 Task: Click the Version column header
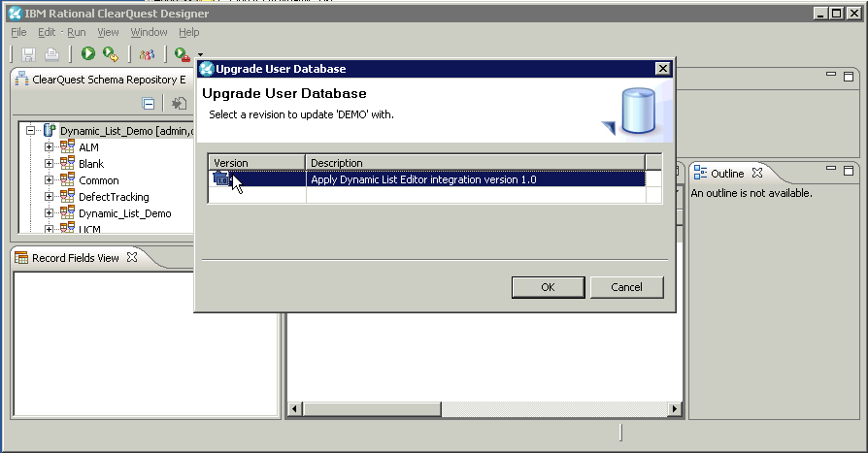(x=257, y=163)
